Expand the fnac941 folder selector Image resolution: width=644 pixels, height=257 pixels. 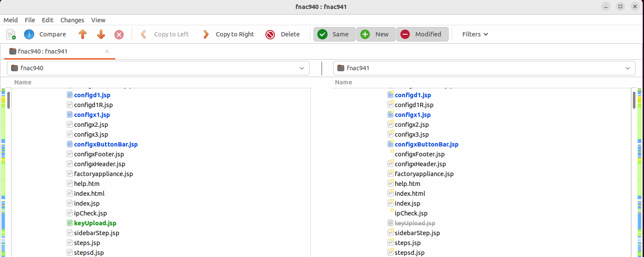(x=628, y=68)
